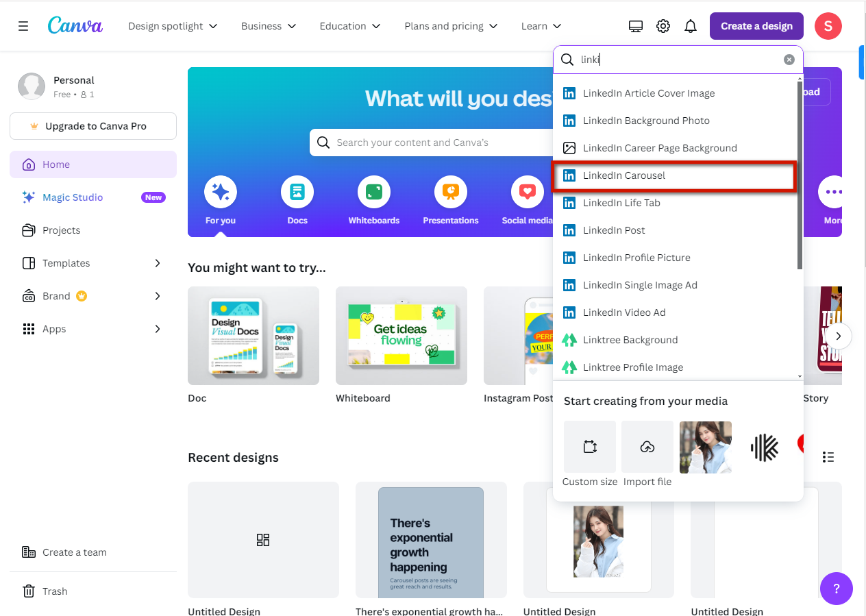Open the Whiteboards category icon
This screenshot has width=866, height=616.
click(374, 192)
